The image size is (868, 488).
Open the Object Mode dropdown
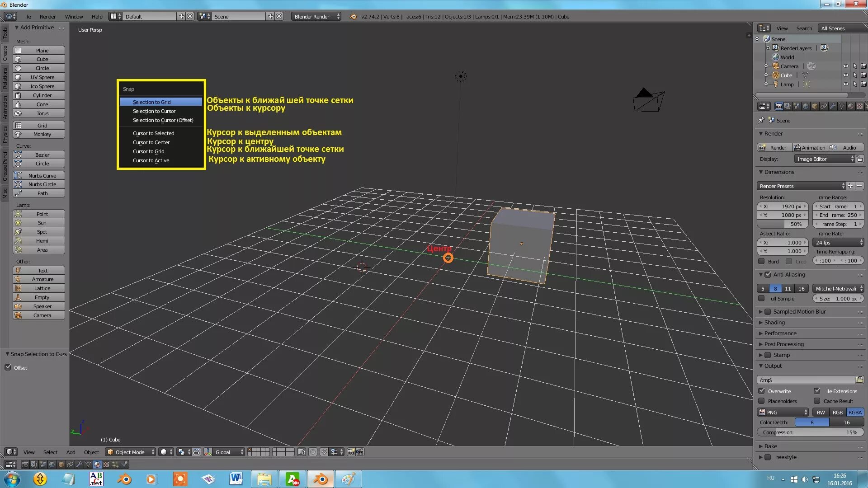coord(131,452)
